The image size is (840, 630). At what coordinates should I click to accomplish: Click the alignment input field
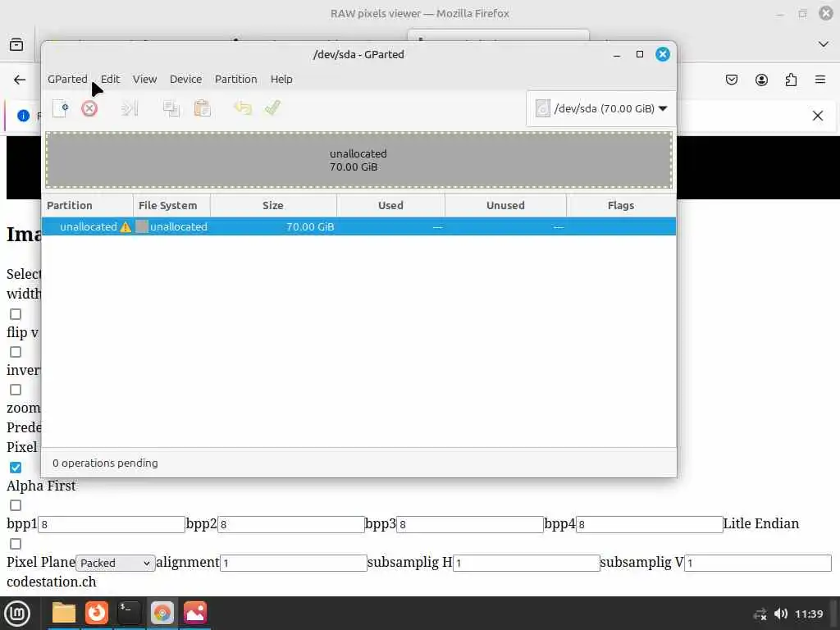tap(294, 563)
